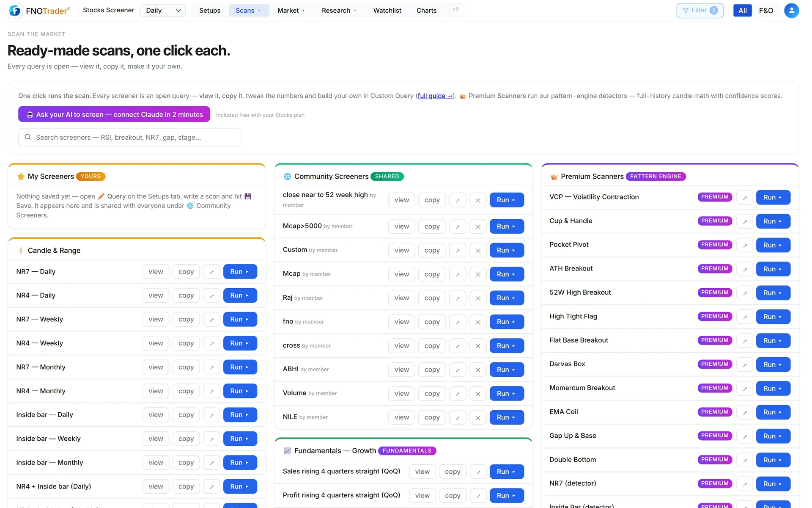Open arrow icon for VCP — Volatility Contraction

tap(745, 197)
